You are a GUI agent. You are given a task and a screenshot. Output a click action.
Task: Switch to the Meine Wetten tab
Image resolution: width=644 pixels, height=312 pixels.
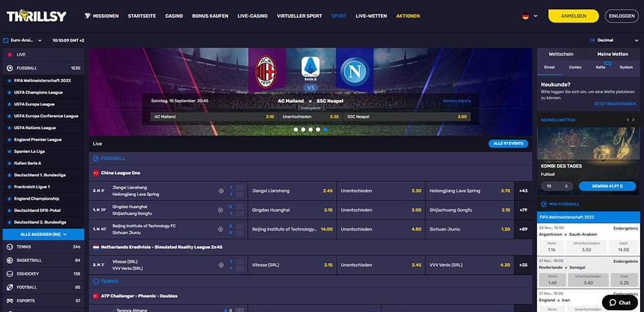[613, 54]
